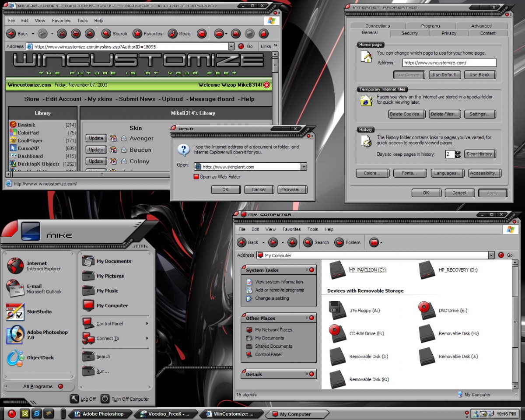
Task: Click the Delete Cookies button
Action: (x=407, y=114)
